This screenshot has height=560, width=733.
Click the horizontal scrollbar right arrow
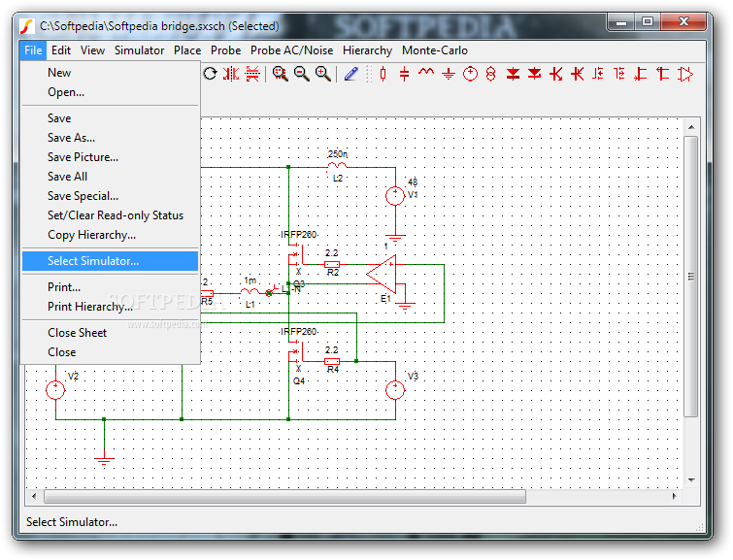point(674,496)
